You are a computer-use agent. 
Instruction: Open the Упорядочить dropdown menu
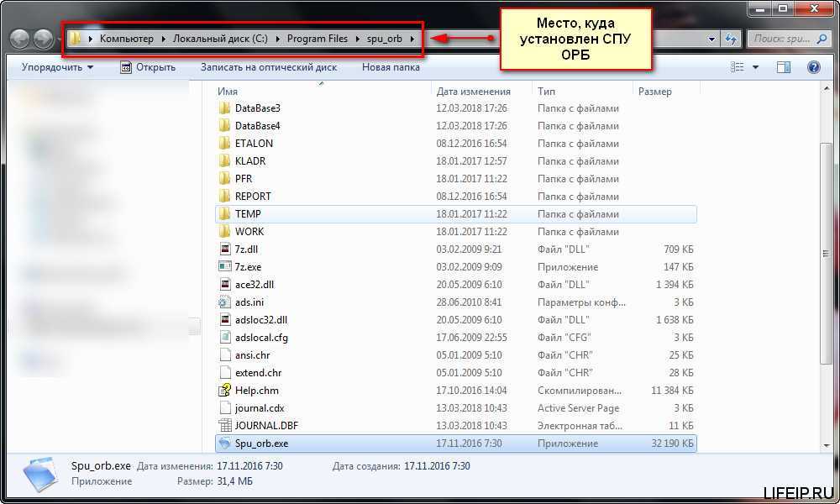(57, 67)
